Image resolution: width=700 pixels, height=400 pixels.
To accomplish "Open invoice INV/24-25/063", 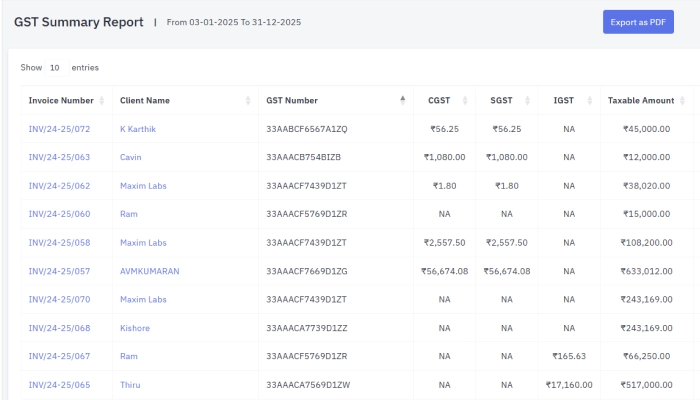I will [59, 157].
